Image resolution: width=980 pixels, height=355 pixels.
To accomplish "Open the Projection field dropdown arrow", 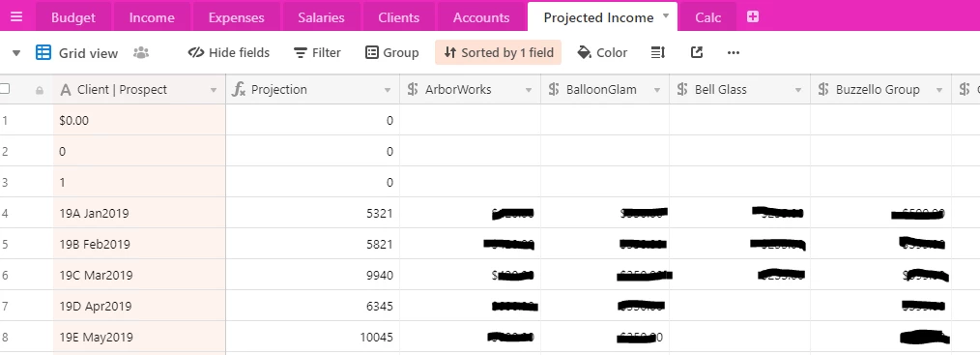I will tap(388, 90).
